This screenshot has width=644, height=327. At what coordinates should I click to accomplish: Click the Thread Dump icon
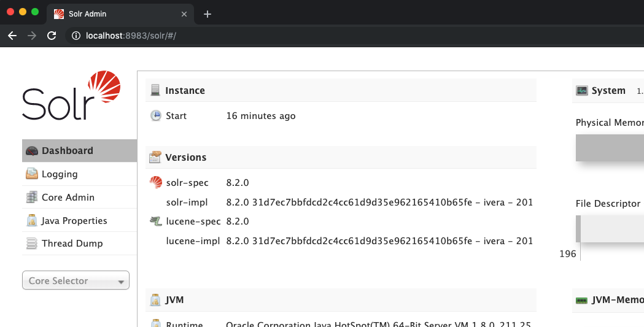[32, 244]
